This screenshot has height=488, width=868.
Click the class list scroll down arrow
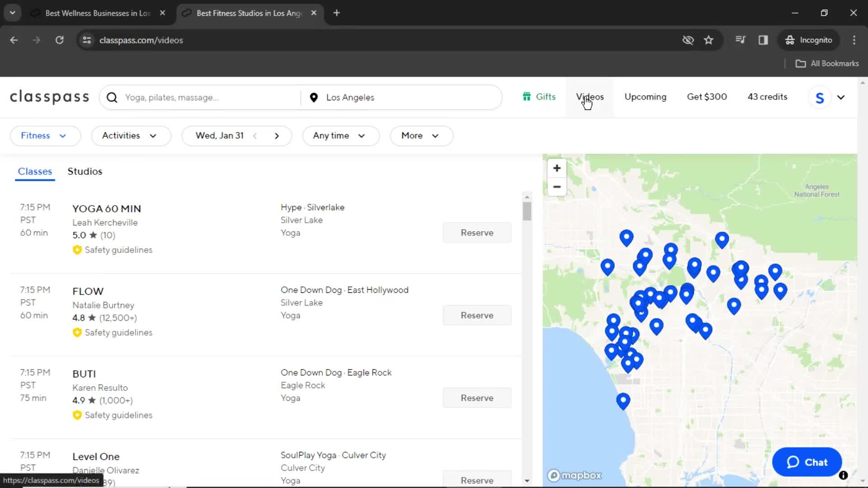tap(527, 481)
